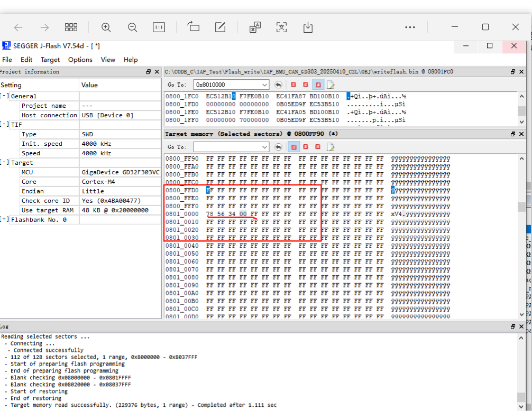Image resolution: width=532 pixels, height=411 pixels.
Task: Click edit note icon in Target memory panel
Action: 331,147
